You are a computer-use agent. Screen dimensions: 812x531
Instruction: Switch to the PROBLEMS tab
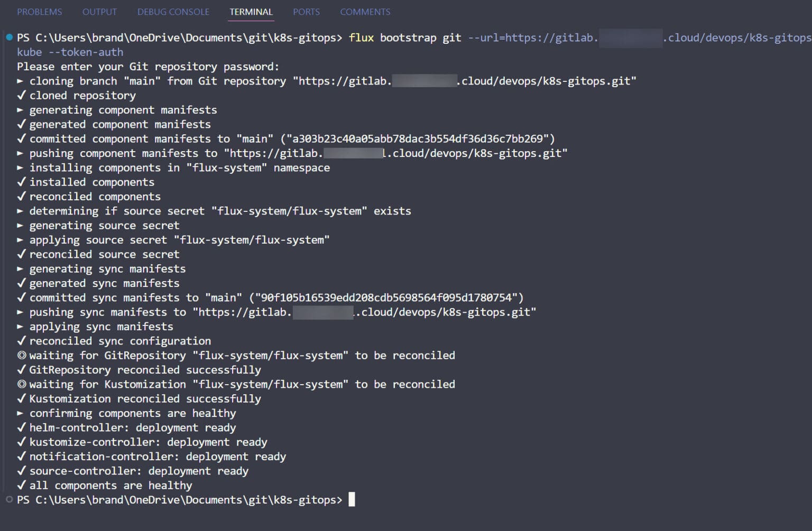click(x=39, y=11)
